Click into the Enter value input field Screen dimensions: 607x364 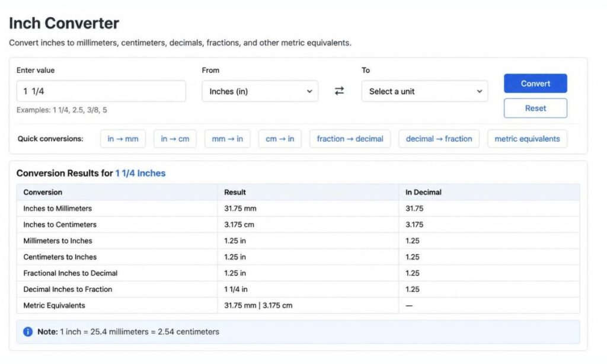[x=101, y=91]
